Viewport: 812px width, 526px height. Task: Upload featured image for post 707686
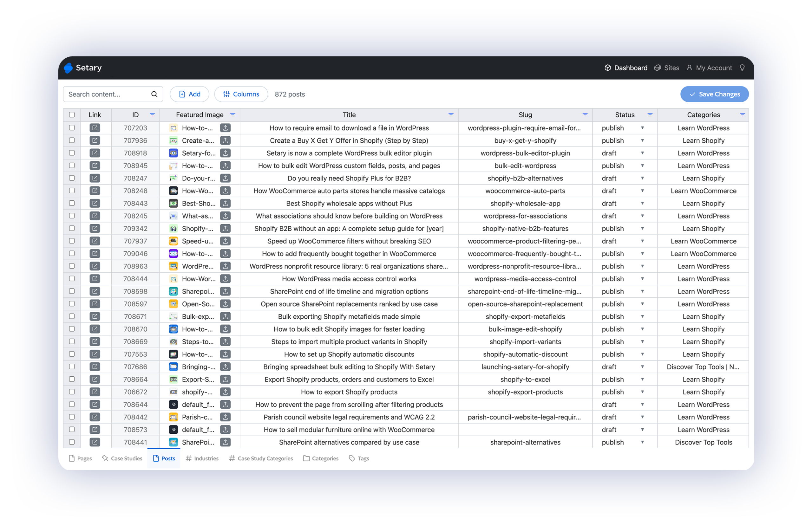click(x=225, y=367)
